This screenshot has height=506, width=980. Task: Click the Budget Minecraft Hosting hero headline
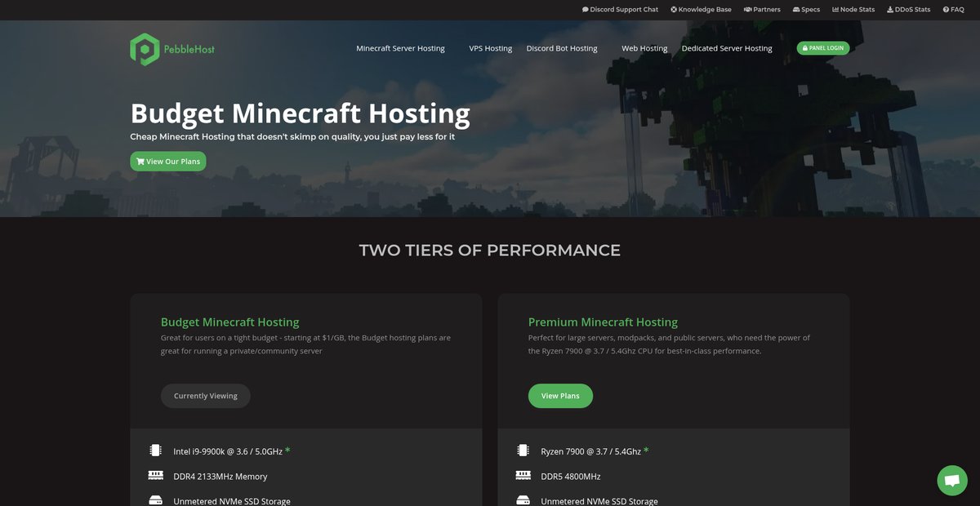coord(300,113)
